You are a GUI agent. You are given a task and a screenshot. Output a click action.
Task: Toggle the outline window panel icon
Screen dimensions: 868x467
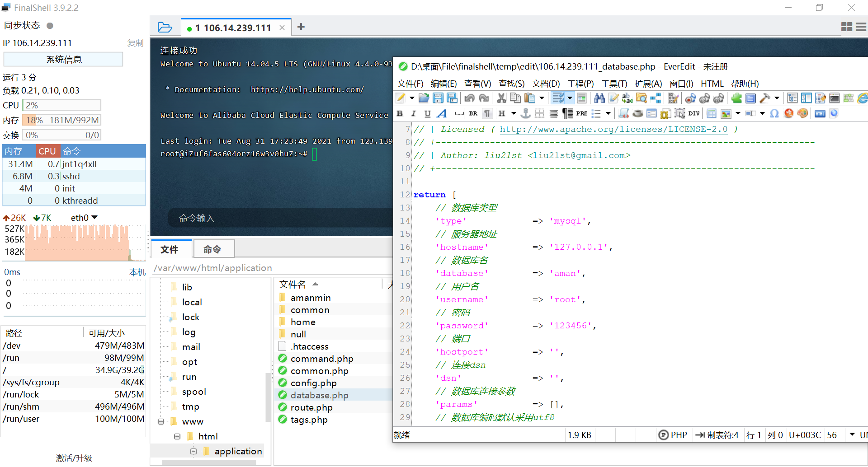(793, 98)
